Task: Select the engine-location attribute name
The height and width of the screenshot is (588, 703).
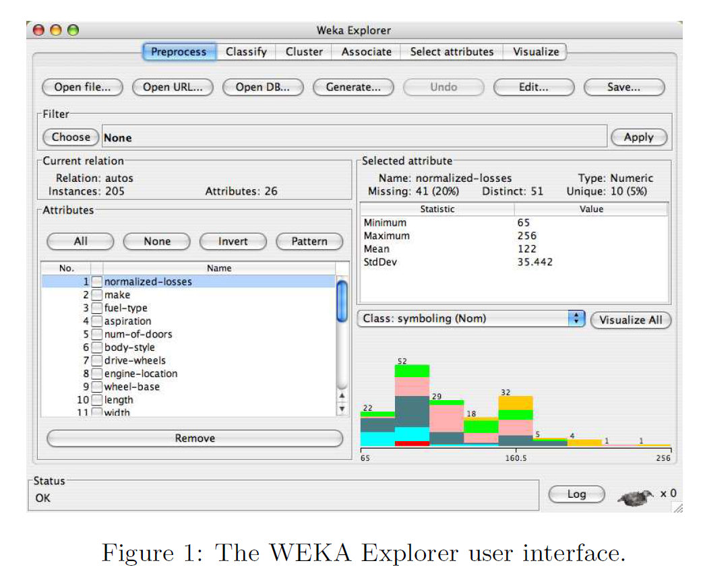Action: coord(141,374)
